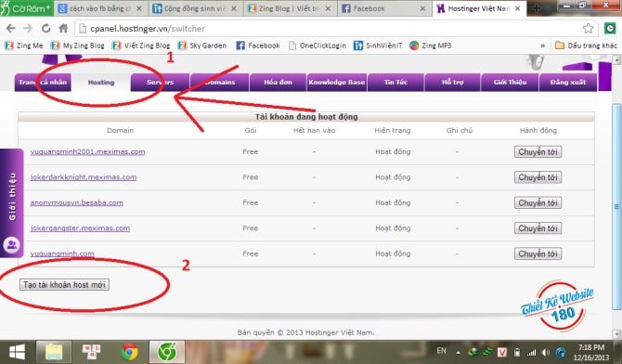Viewport: 622px width, 364px height.
Task: Open the Zing Me bookmark
Action: pyautogui.click(x=24, y=45)
